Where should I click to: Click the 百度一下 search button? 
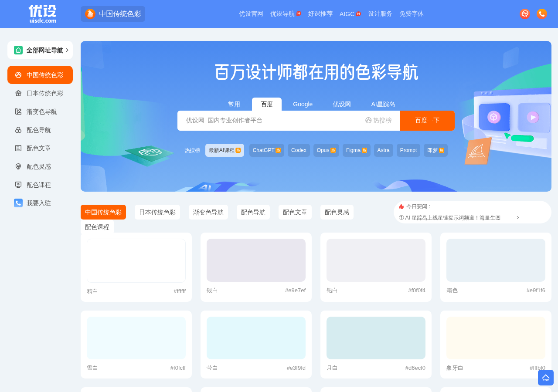pos(427,121)
